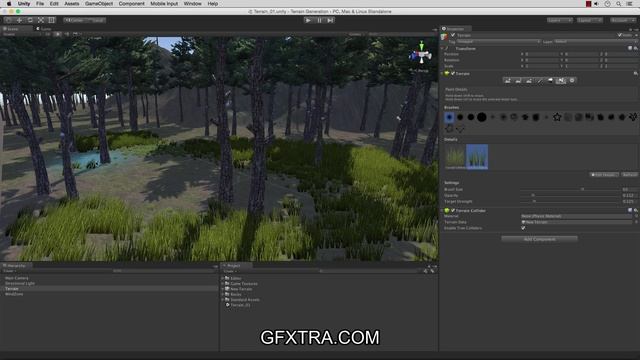The width and height of the screenshot is (640, 360).
Task: Click the Add Component button
Action: (539, 239)
